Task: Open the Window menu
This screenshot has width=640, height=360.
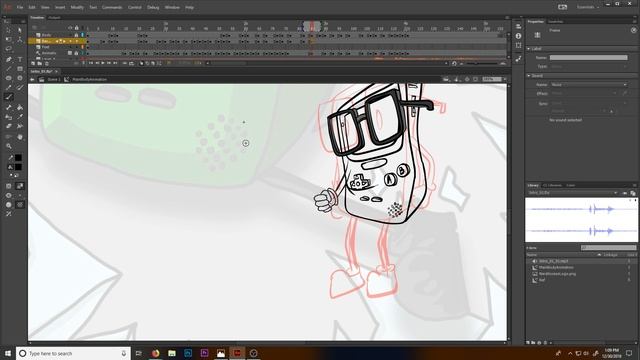Action: [x=172, y=7]
